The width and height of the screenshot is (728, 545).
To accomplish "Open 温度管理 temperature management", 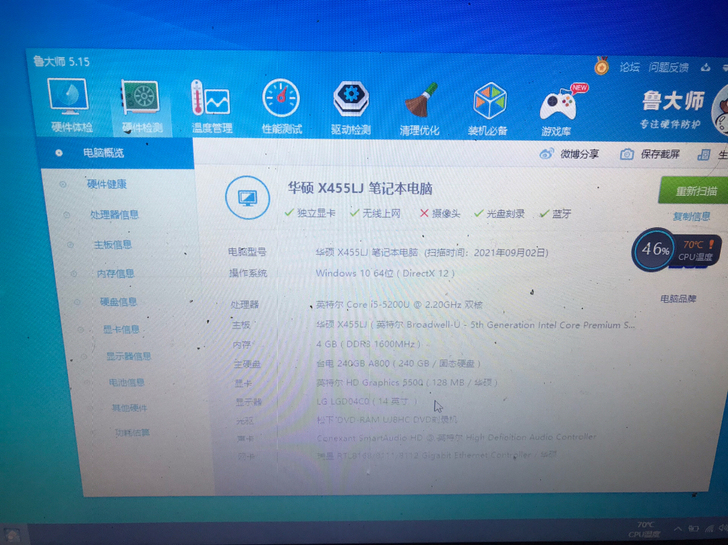I will pos(212,107).
